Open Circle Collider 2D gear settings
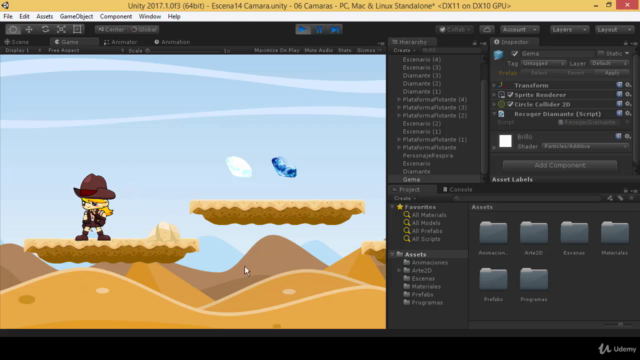The image size is (640, 360). click(x=628, y=104)
